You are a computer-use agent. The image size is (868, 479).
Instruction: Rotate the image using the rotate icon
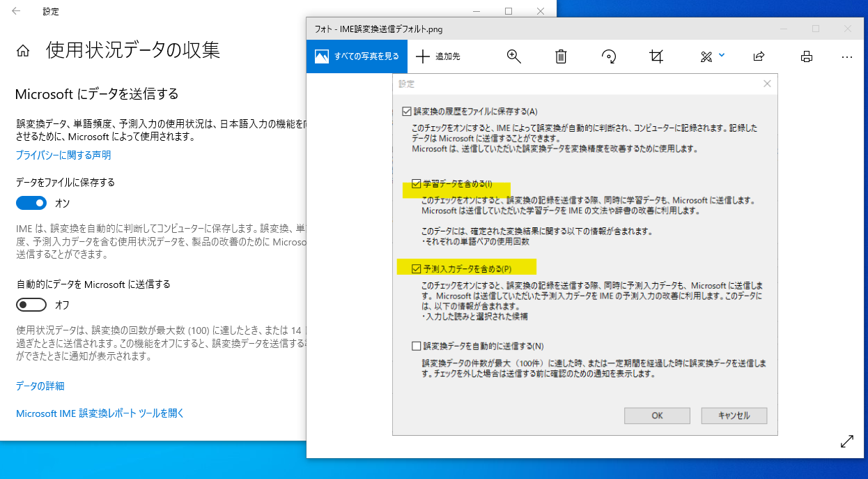click(608, 56)
